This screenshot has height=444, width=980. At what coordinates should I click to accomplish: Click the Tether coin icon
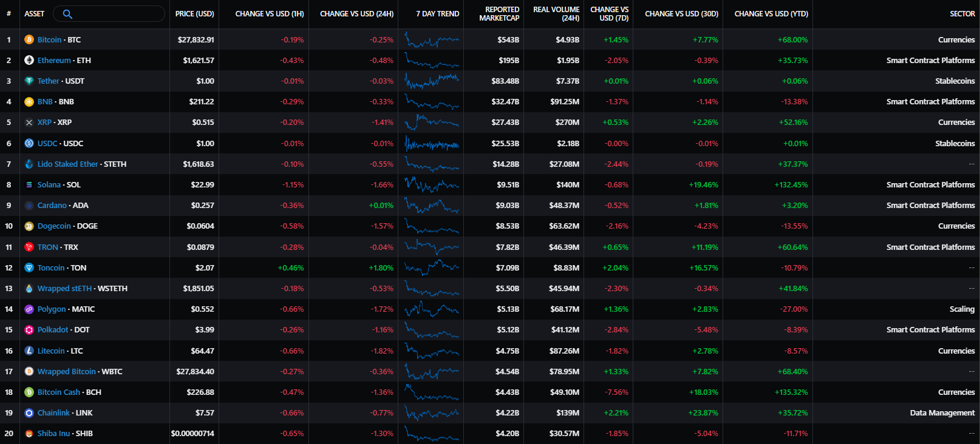(x=29, y=81)
